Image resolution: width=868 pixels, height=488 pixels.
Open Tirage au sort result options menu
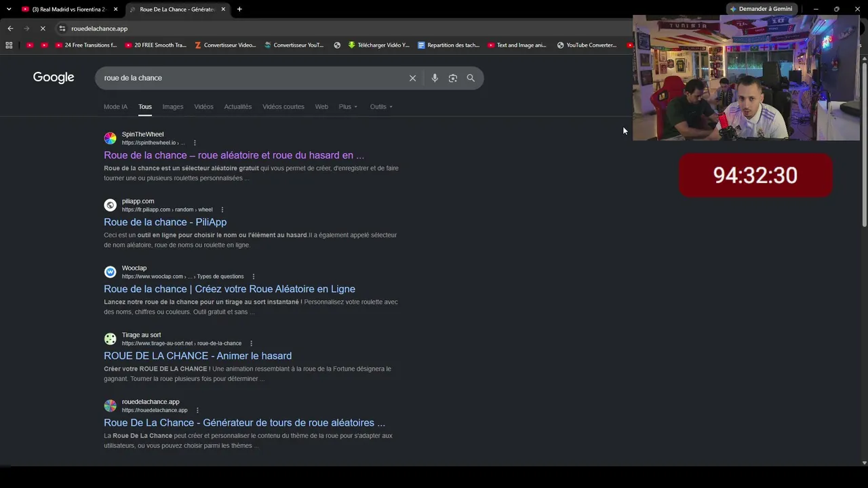(252, 344)
